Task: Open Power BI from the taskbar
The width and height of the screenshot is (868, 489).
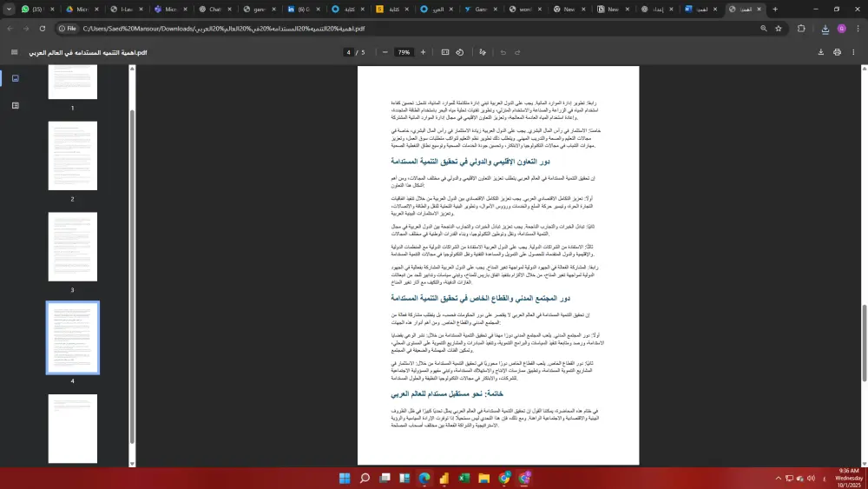Action: [444, 478]
